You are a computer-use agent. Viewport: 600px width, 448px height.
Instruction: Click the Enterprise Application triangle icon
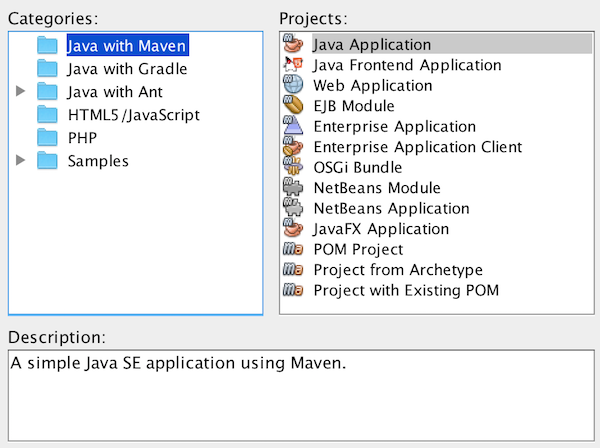click(x=293, y=127)
